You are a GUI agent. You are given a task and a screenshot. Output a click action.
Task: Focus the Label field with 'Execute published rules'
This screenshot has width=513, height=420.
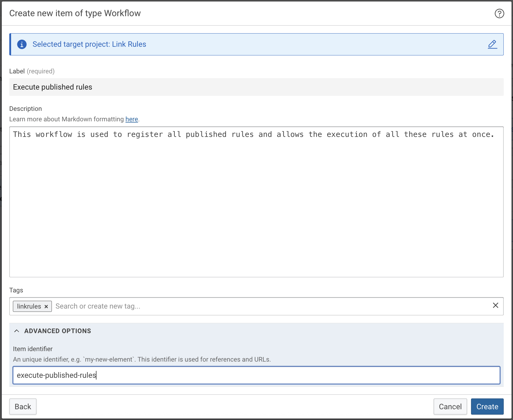point(256,87)
